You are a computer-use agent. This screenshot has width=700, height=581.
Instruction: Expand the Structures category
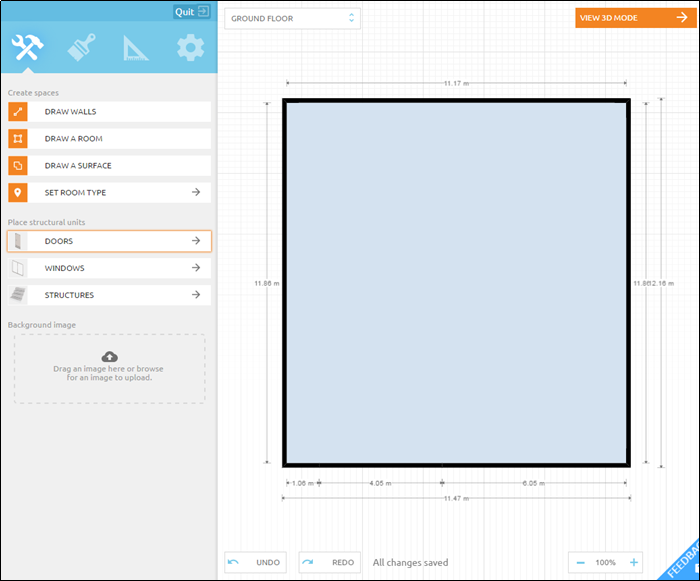109,295
